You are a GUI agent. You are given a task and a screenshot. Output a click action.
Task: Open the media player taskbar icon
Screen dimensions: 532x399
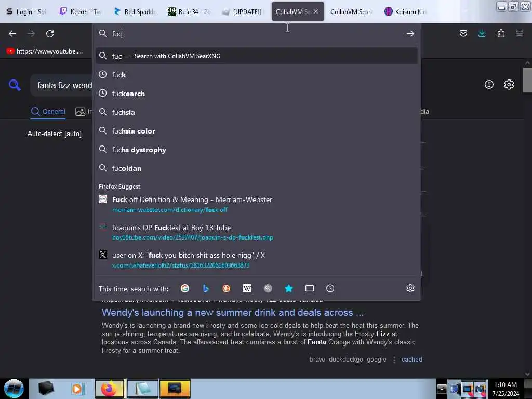77,389
